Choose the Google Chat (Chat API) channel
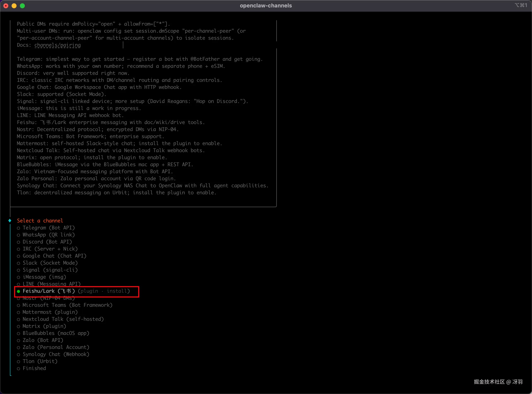 (x=54, y=256)
